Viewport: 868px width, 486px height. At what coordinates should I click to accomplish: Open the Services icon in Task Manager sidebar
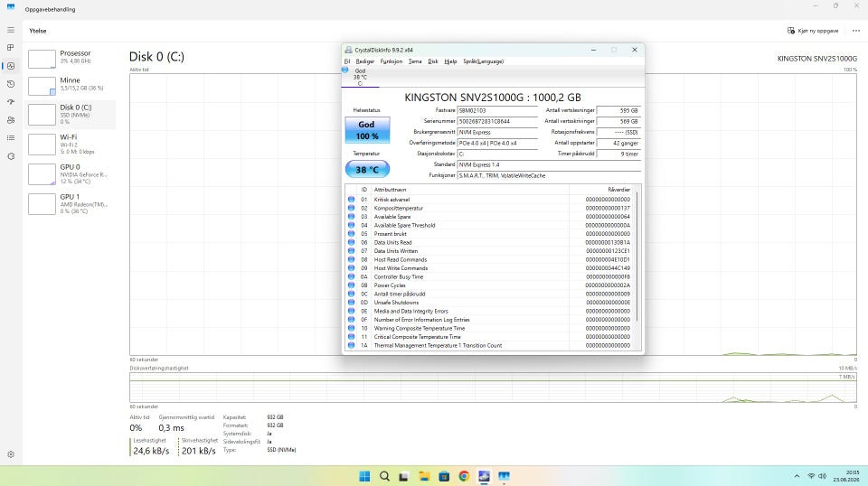point(11,156)
